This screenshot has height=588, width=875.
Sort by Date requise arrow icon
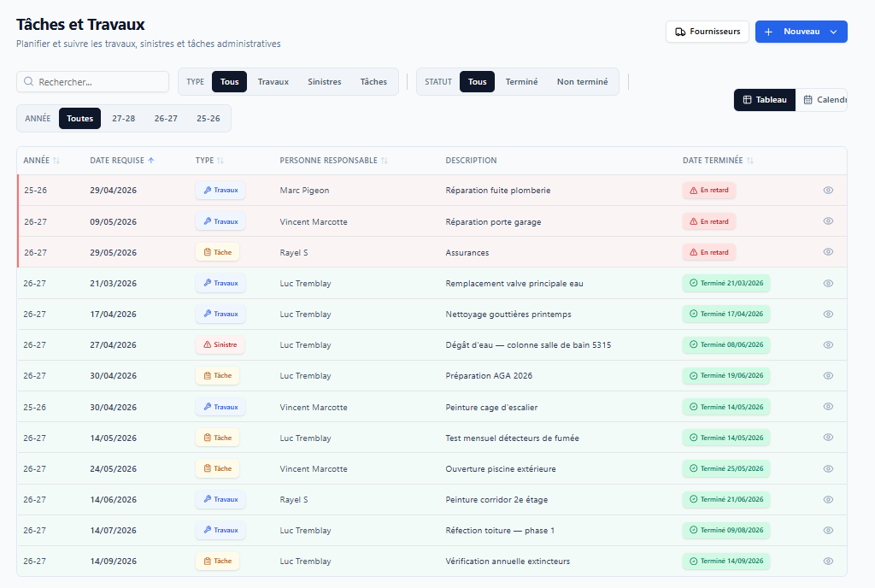click(150, 161)
